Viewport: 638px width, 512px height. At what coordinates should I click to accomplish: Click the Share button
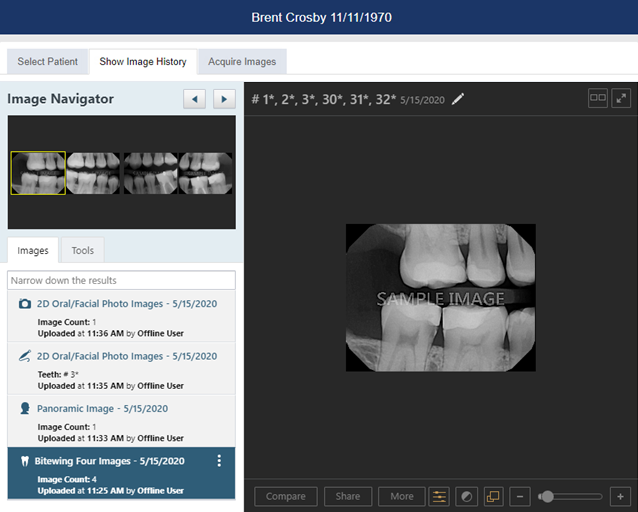348,497
